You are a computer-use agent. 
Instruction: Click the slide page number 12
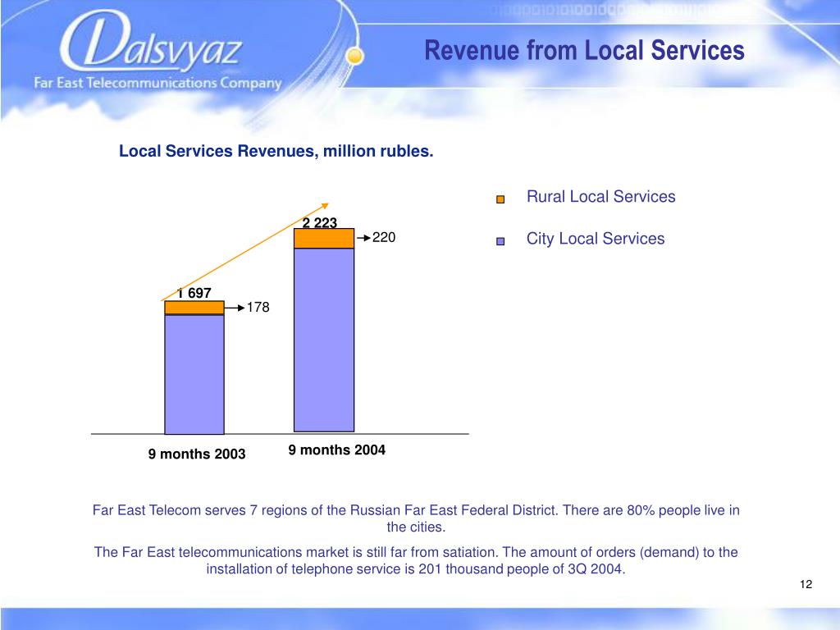pos(806,584)
